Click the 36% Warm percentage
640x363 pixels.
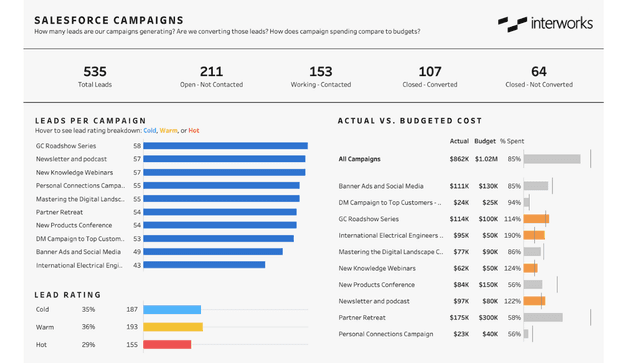tap(88, 327)
